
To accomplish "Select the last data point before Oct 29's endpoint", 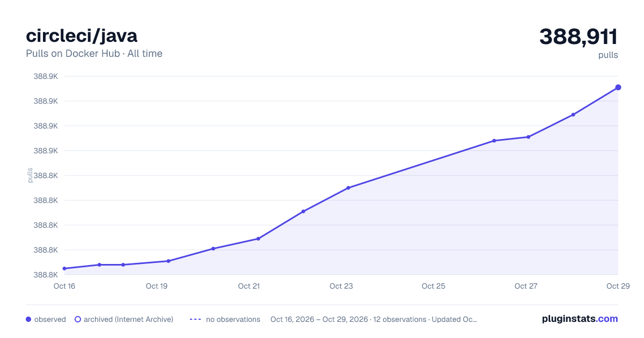I will tap(573, 115).
